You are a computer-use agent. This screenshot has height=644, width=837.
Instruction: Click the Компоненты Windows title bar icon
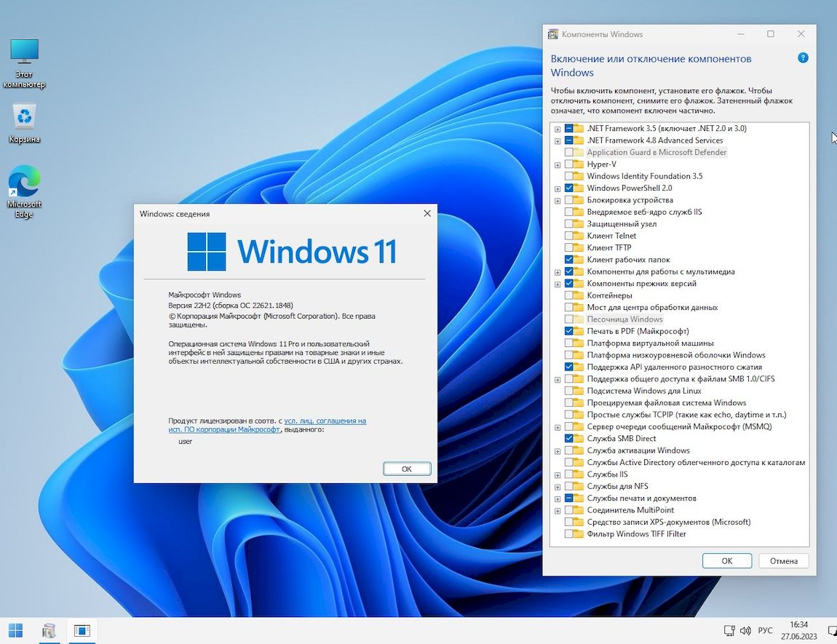[x=554, y=34]
